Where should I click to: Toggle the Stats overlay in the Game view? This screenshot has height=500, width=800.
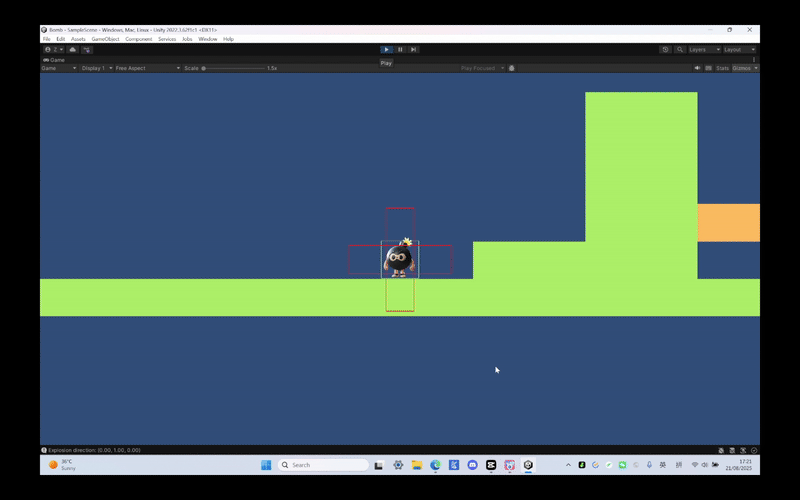722,68
